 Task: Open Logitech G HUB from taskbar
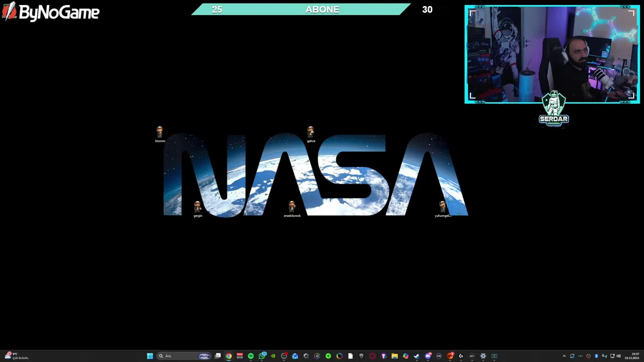tap(461, 356)
